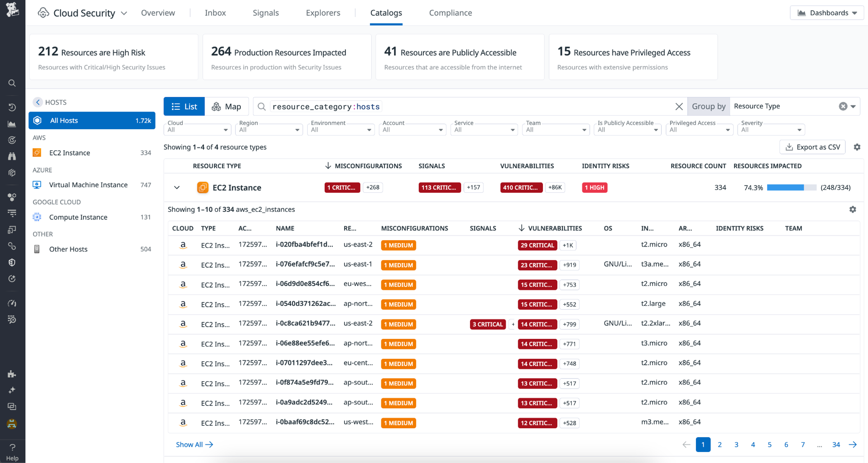
Task: Select the Virtual Machine Instance icon under Azure
Action: point(37,184)
